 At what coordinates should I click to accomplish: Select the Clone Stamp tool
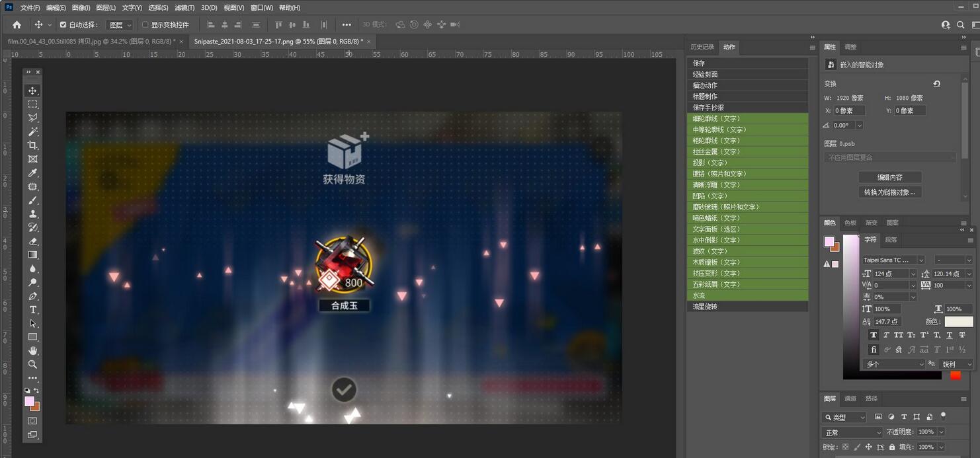point(32,214)
